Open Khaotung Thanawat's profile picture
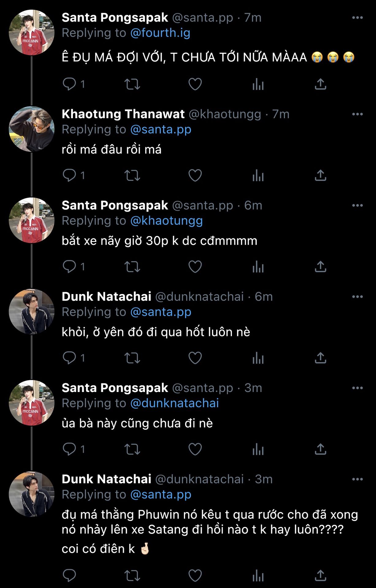The height and width of the screenshot is (588, 376). click(32, 129)
